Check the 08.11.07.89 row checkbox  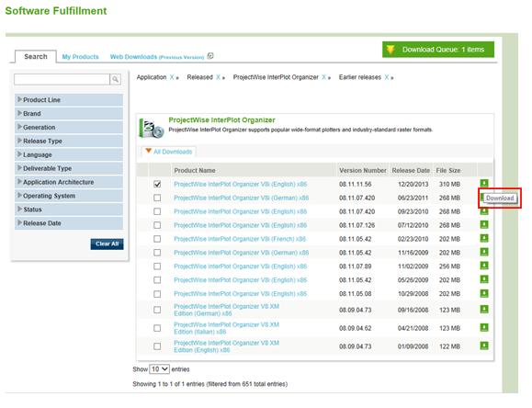click(157, 266)
